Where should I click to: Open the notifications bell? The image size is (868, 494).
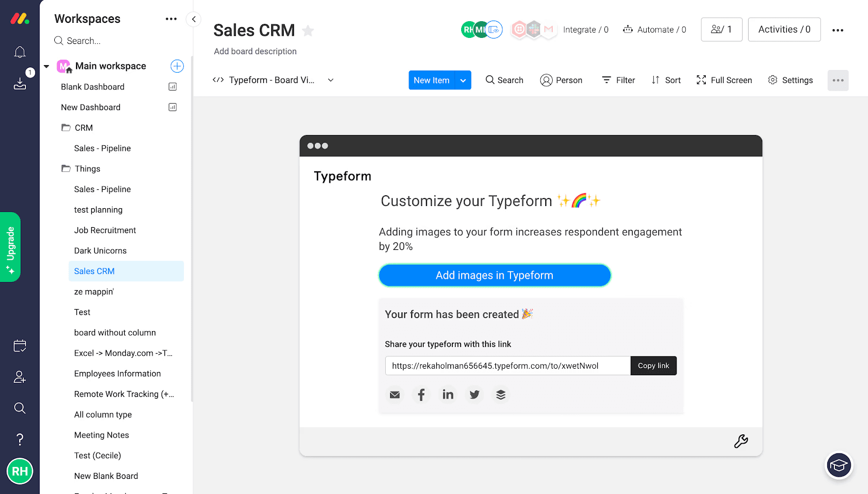[20, 52]
